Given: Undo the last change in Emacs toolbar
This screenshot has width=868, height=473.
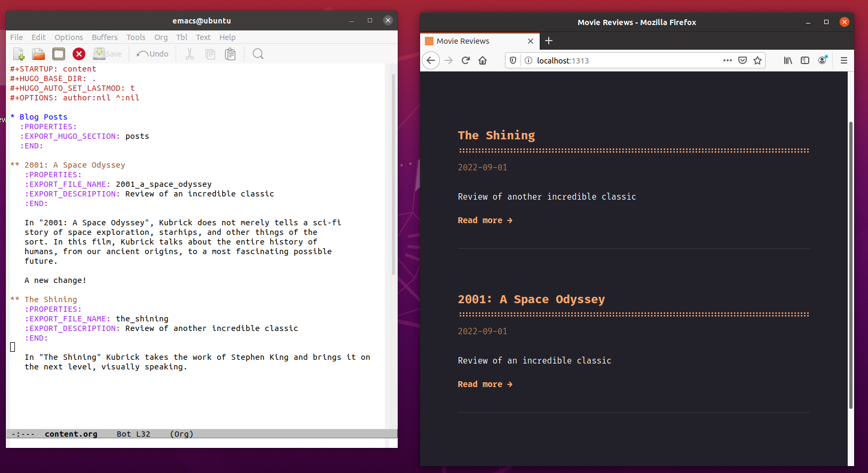Looking at the screenshot, I should tap(153, 54).
